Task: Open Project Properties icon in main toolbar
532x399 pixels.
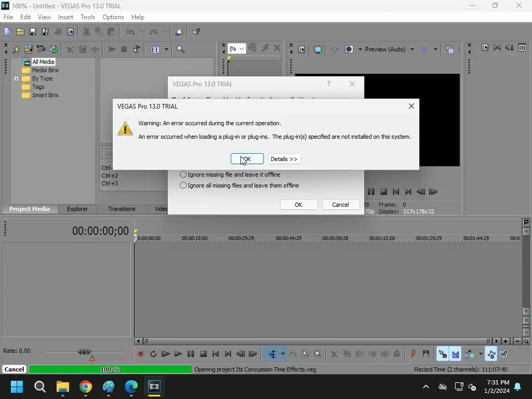Action: [x=70, y=32]
